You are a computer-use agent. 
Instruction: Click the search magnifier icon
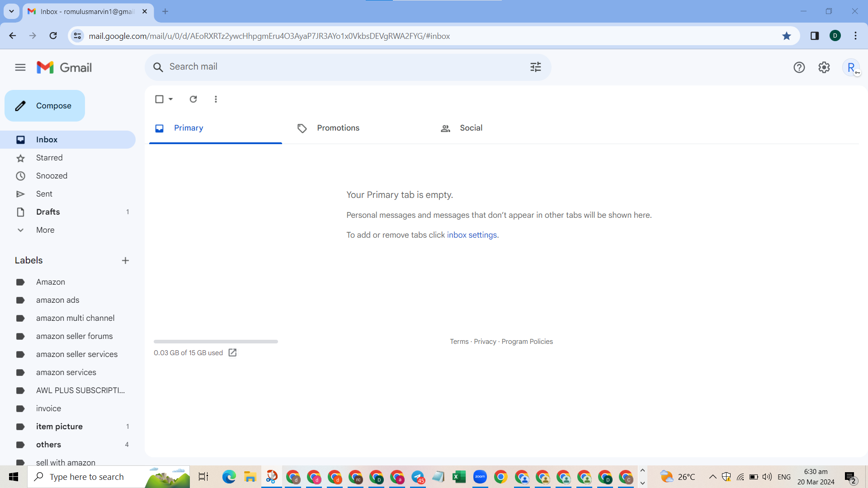coord(158,67)
